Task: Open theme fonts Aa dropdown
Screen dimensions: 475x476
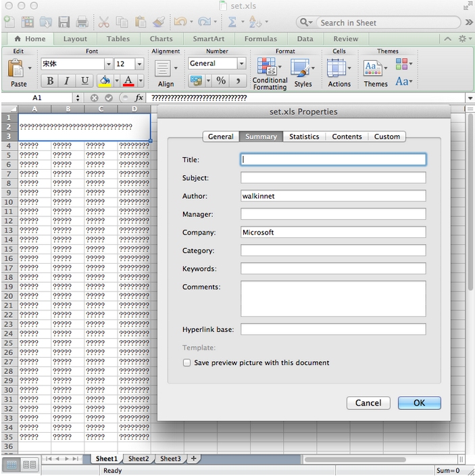Action: point(404,81)
